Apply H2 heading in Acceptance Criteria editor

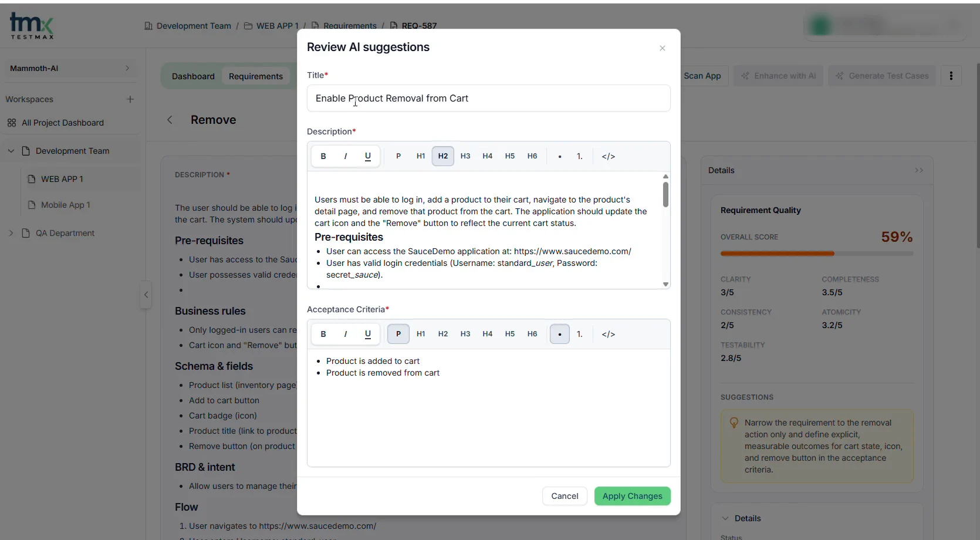(443, 334)
